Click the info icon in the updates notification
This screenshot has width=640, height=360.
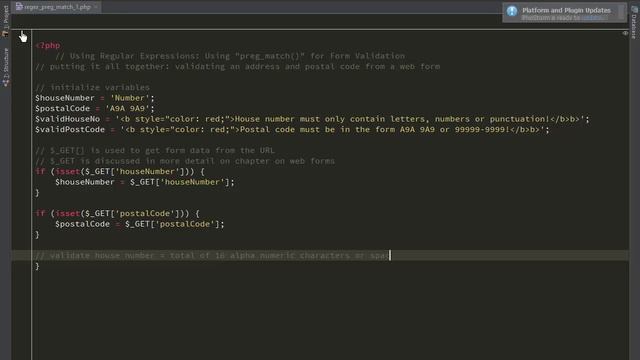point(512,11)
